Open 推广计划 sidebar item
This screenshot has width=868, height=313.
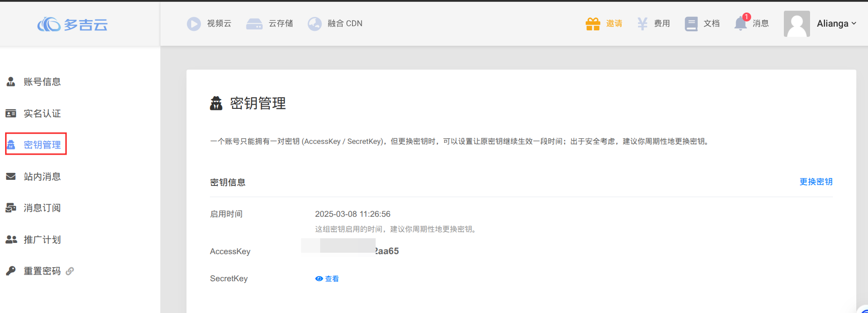coord(42,240)
